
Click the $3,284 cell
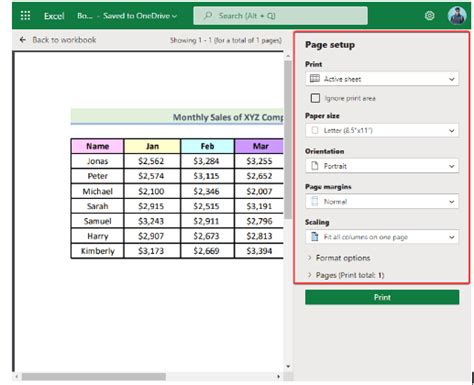tap(207, 161)
